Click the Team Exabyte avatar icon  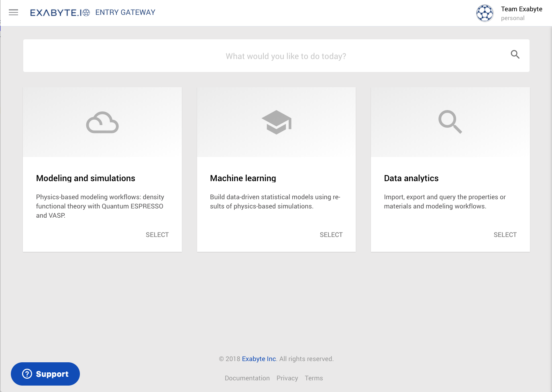tap(485, 13)
